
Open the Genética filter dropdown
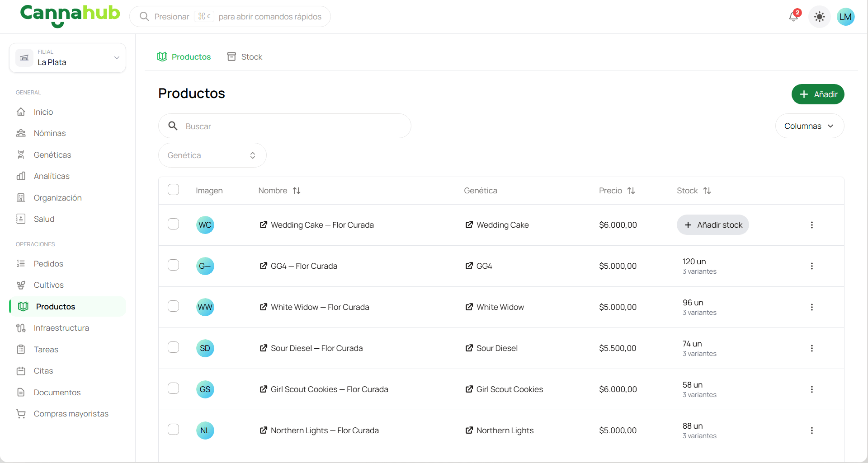click(212, 155)
